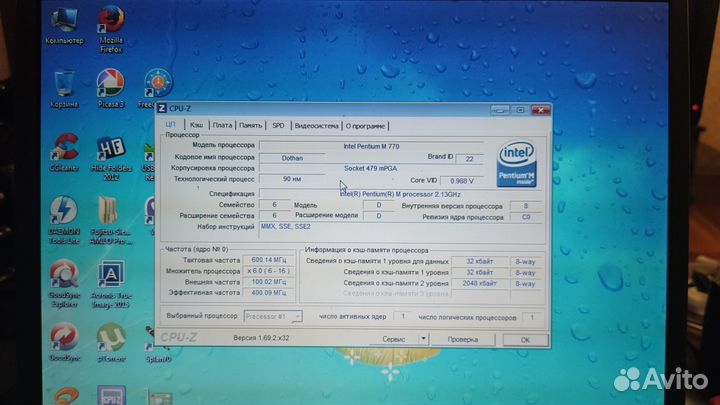Click the CPU-Z title bar Z icon

point(162,108)
